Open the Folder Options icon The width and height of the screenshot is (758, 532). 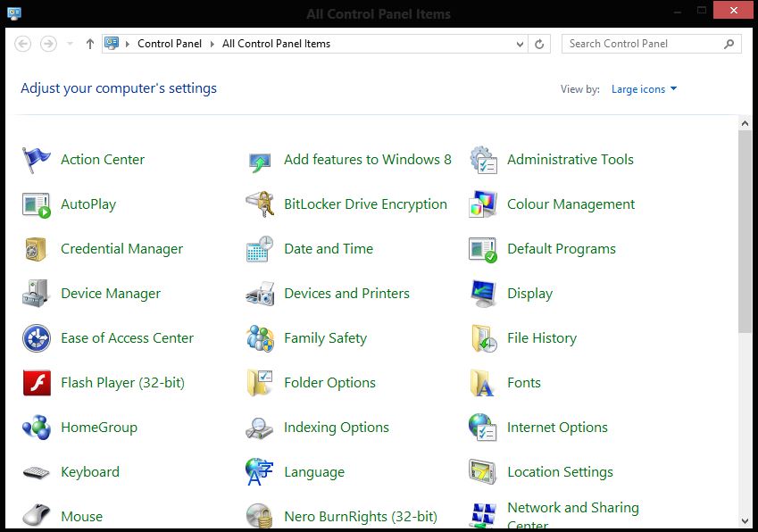(260, 383)
